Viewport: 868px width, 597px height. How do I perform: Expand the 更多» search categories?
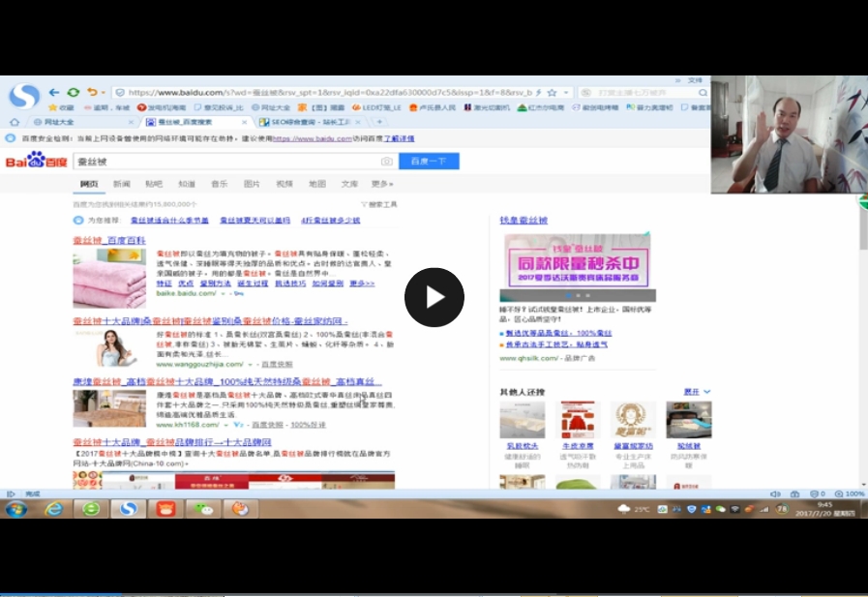tap(382, 184)
